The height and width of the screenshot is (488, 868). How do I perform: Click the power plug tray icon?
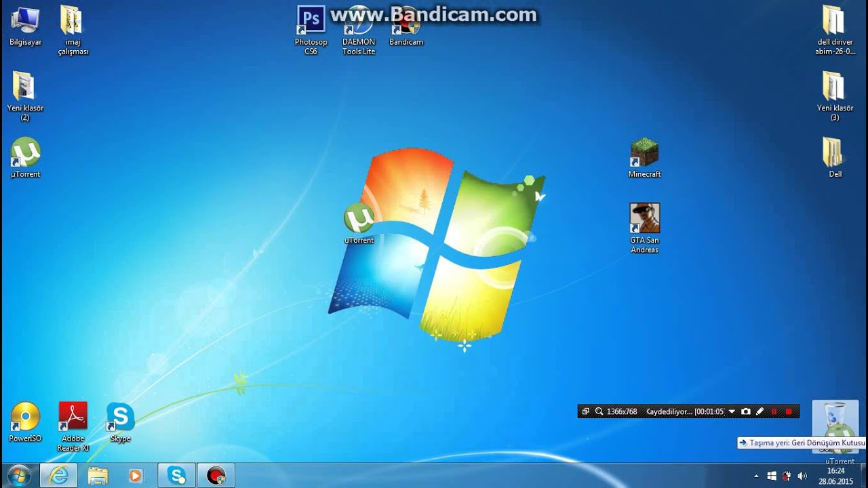tap(787, 476)
